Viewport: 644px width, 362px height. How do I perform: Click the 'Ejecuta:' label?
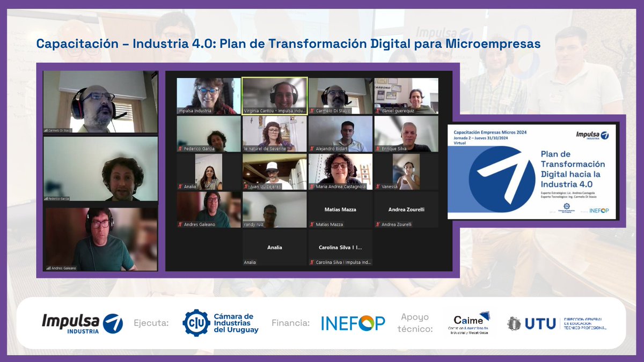(151, 323)
